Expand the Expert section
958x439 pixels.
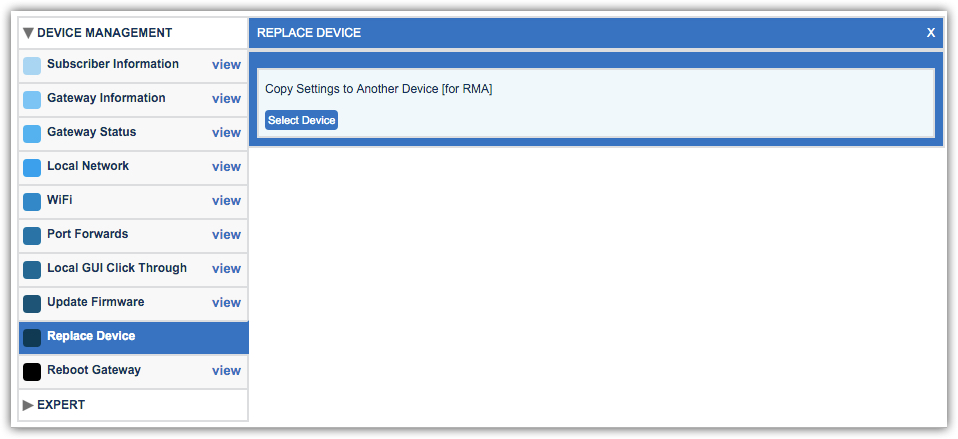(29, 405)
